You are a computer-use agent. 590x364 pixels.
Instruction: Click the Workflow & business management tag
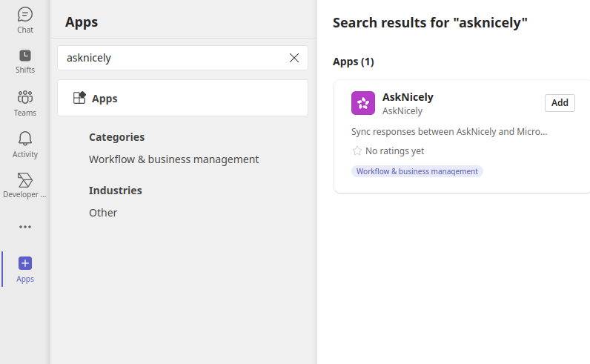coord(417,171)
